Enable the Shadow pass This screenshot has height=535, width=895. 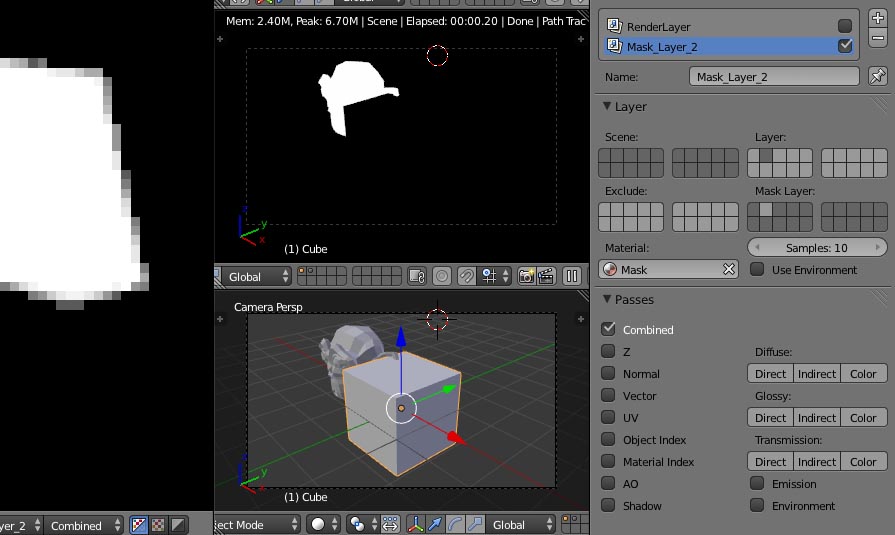tap(608, 505)
